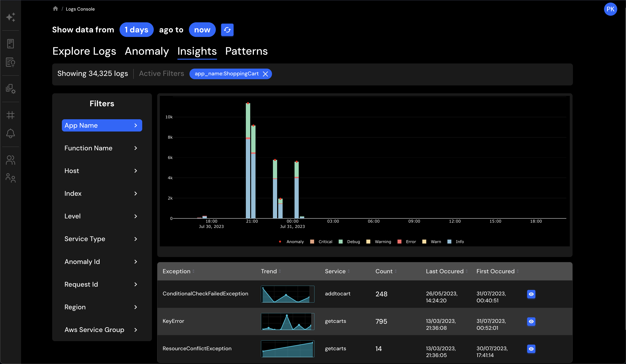The image size is (626, 364).
Task: Click the tallest bar near 21:00
Action: [248, 161]
